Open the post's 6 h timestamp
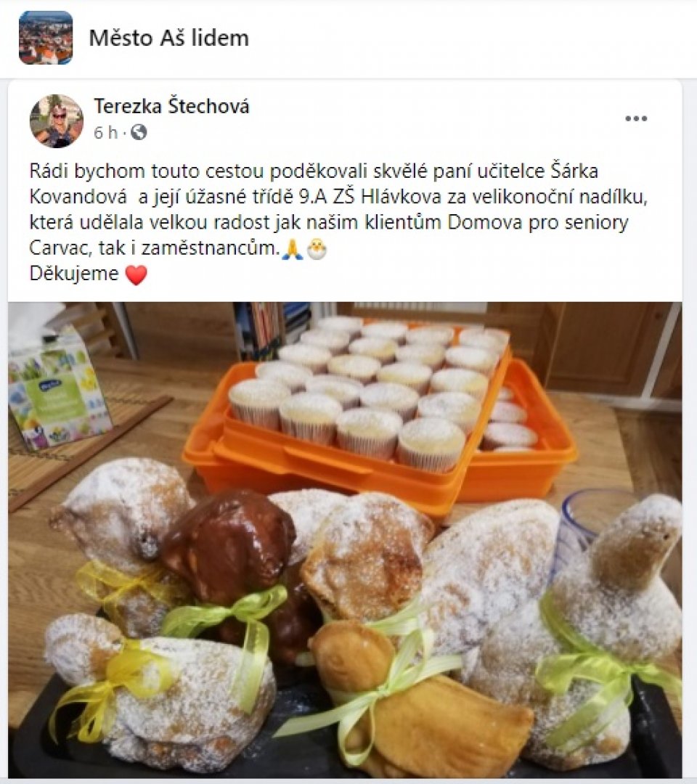697x784 pixels. (x=105, y=133)
